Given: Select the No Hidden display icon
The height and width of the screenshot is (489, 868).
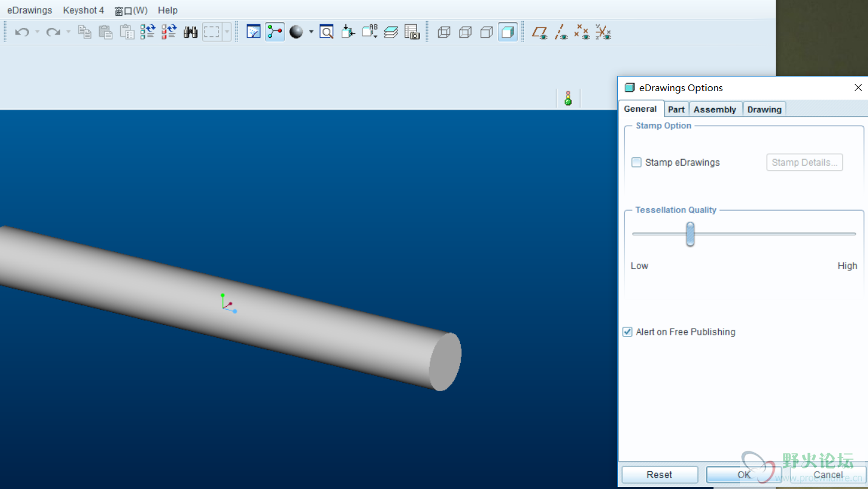Looking at the screenshot, I should point(486,32).
